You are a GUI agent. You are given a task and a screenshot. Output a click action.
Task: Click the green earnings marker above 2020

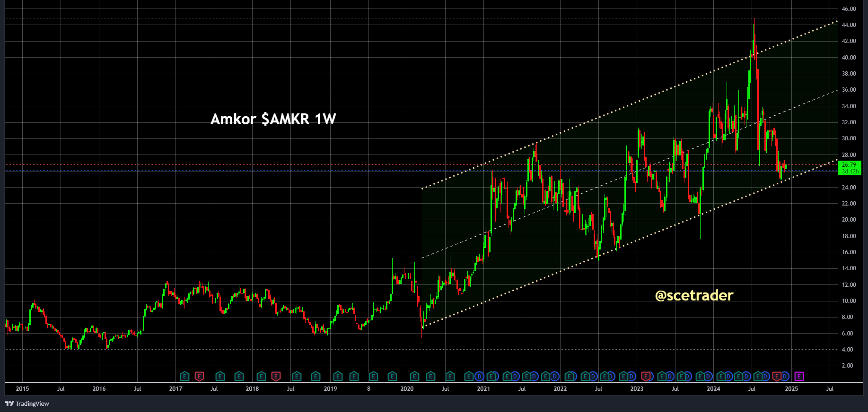tap(414, 377)
